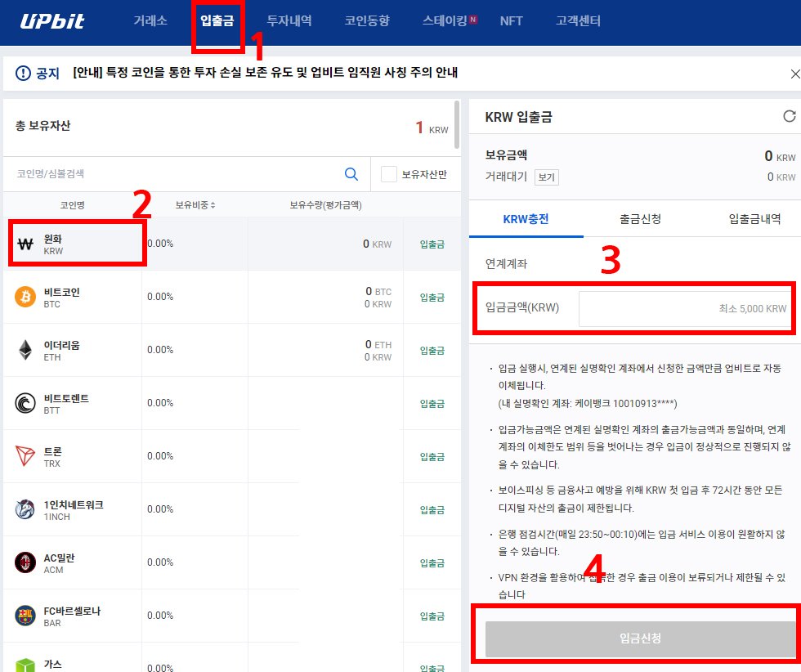
Task: Click the 연계계좌 label
Action: point(506,264)
